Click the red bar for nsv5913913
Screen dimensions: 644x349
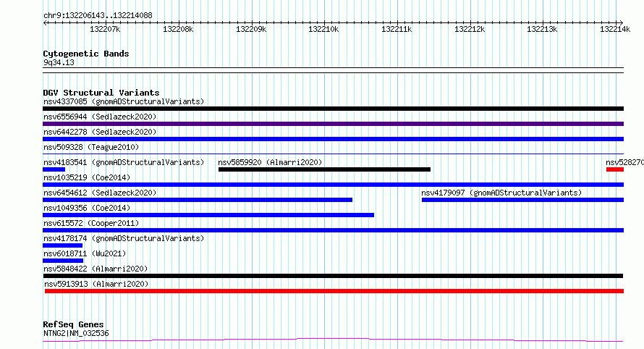pyautogui.click(x=334, y=291)
